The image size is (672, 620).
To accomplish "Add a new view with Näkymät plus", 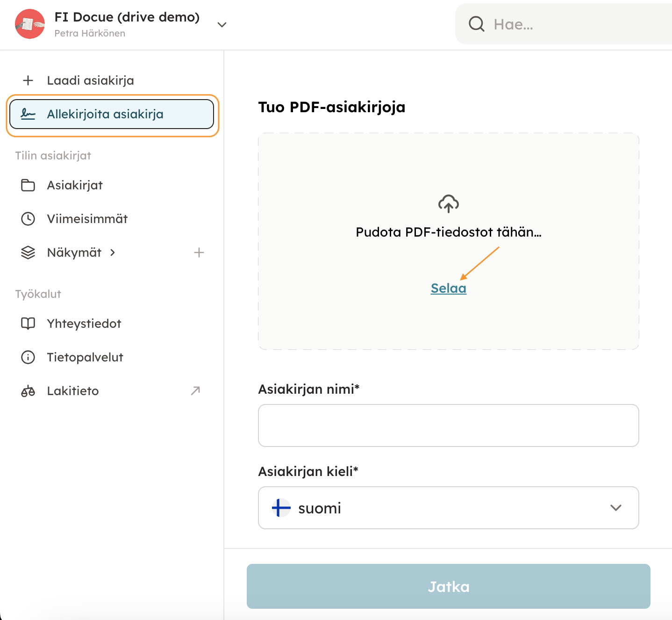I will [199, 252].
